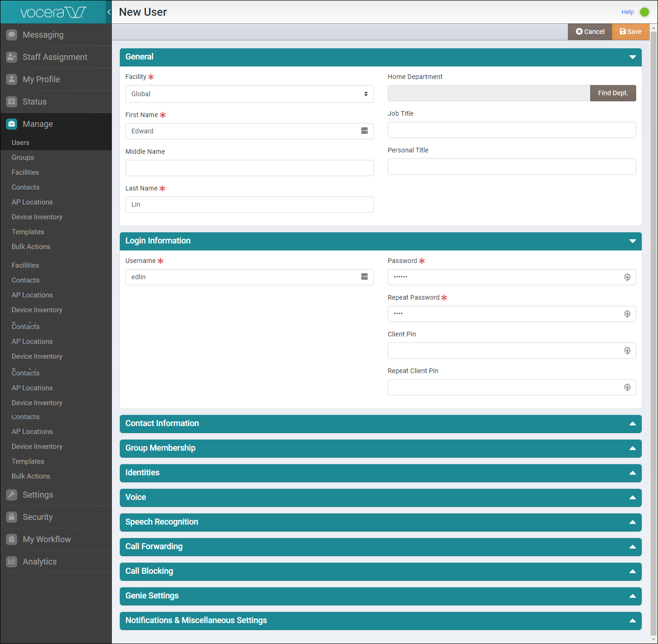
Task: Click the Messaging speech bubble icon
Action: [x=12, y=35]
